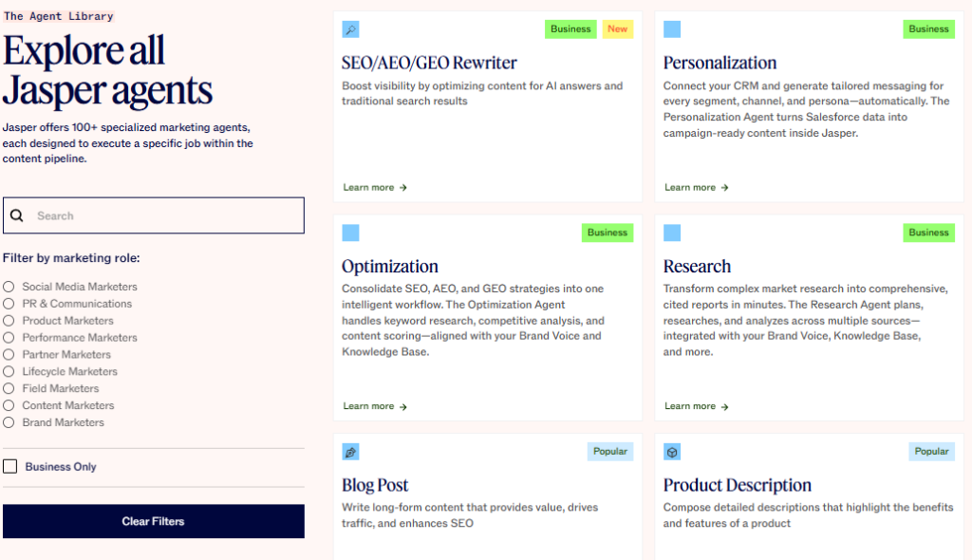Click the magnifier icon in search field
This screenshot has width=972, height=560.
(x=17, y=215)
